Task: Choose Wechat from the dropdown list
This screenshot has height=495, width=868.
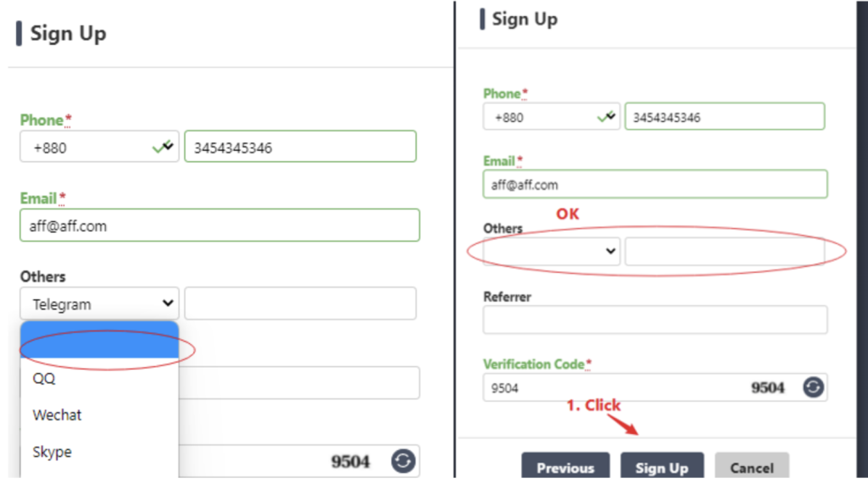Action: pyautogui.click(x=58, y=415)
